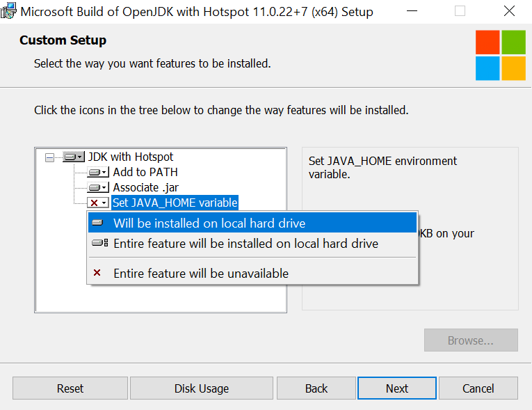Collapse the JDK with Hotspot tree node
The width and height of the screenshot is (532, 410).
pyautogui.click(x=50, y=157)
